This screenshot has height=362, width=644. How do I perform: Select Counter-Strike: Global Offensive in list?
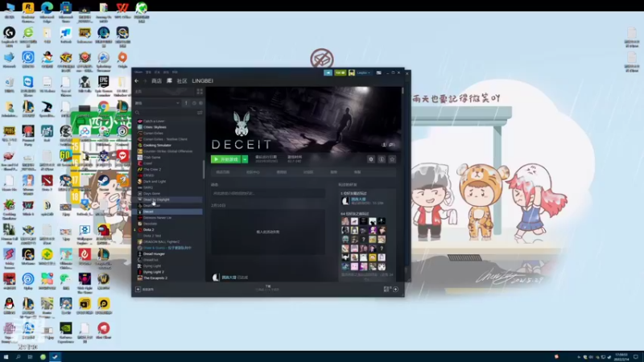click(x=167, y=151)
